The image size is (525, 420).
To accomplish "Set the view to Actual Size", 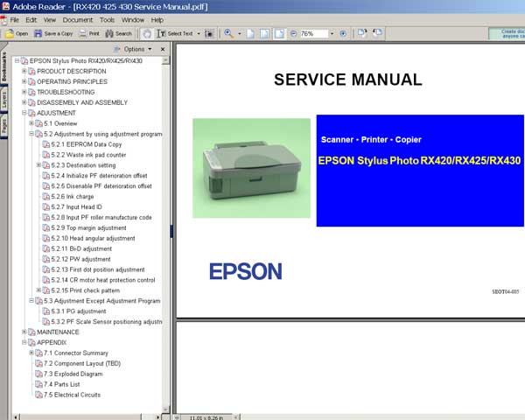I will pyautogui.click(x=250, y=33).
